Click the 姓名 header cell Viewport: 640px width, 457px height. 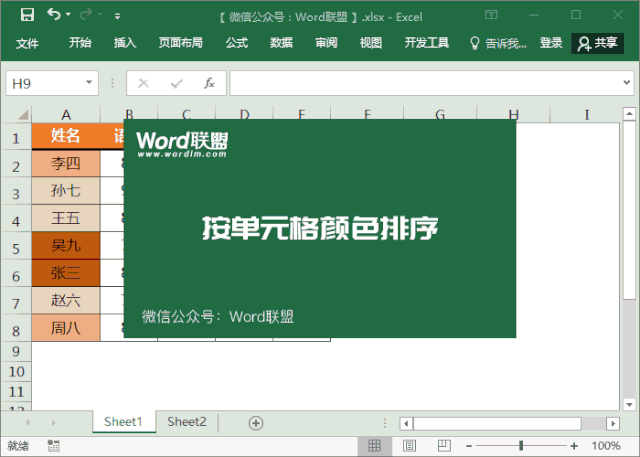click(66, 135)
